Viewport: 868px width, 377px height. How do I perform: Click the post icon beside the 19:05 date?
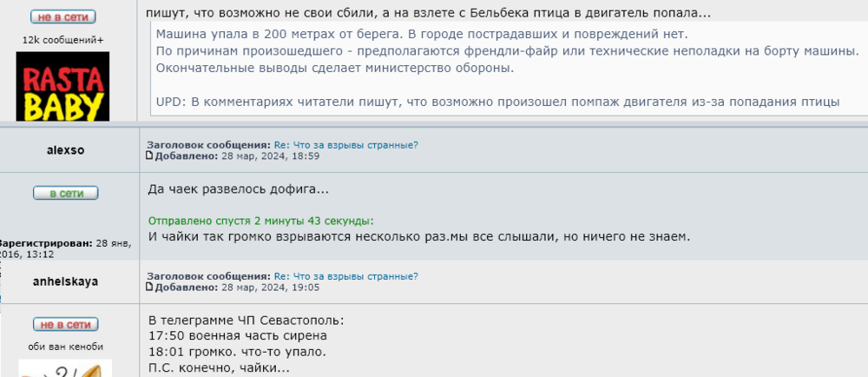coord(149,287)
